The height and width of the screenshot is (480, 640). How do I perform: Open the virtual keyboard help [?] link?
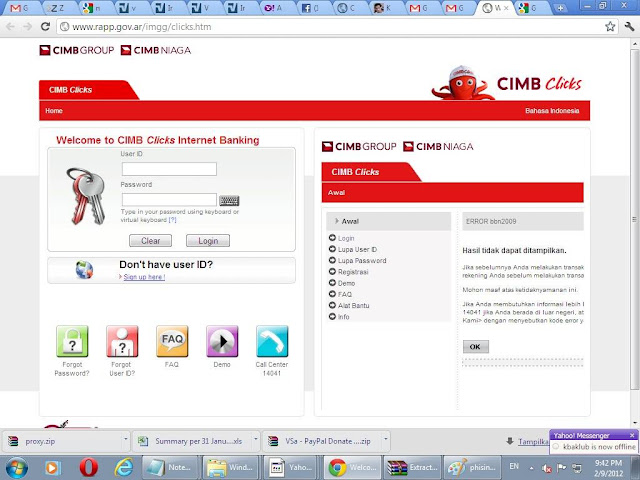coord(172,220)
